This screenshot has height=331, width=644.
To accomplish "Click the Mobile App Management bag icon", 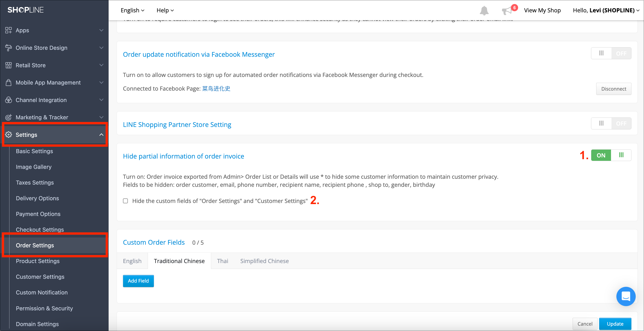I will tap(8, 83).
